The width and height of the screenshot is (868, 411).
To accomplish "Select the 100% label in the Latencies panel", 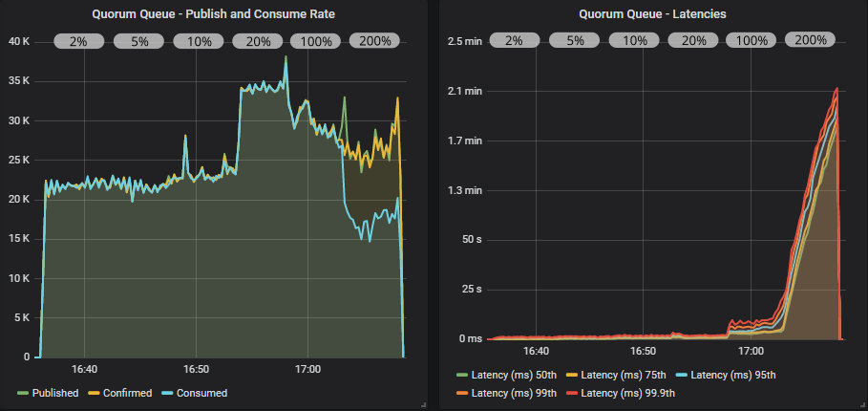I will (x=752, y=40).
